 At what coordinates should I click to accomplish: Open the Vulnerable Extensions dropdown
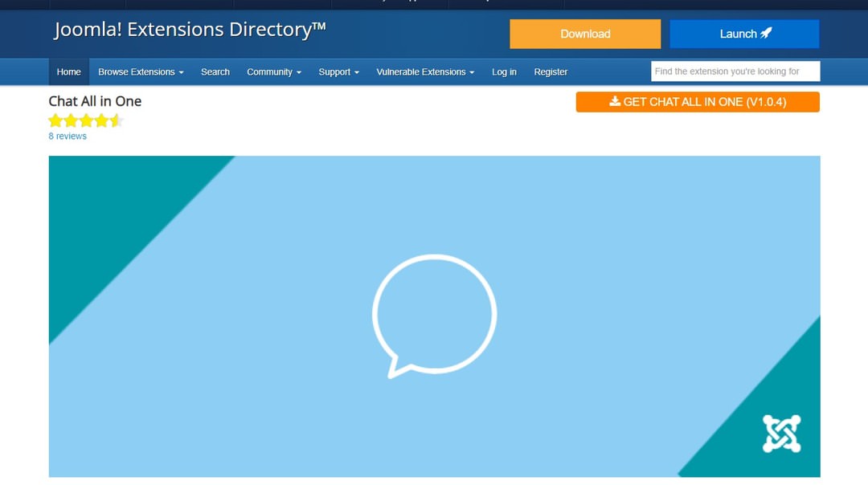424,72
